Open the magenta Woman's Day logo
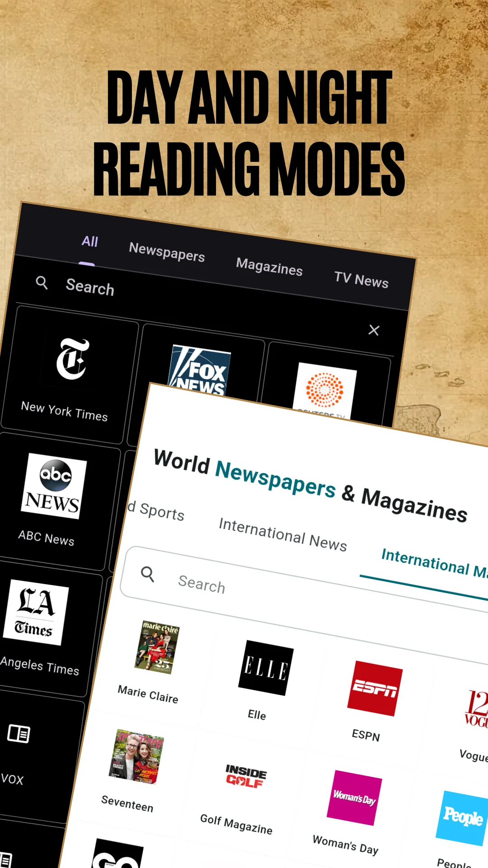Viewport: 488px width, 868px height. [354, 797]
